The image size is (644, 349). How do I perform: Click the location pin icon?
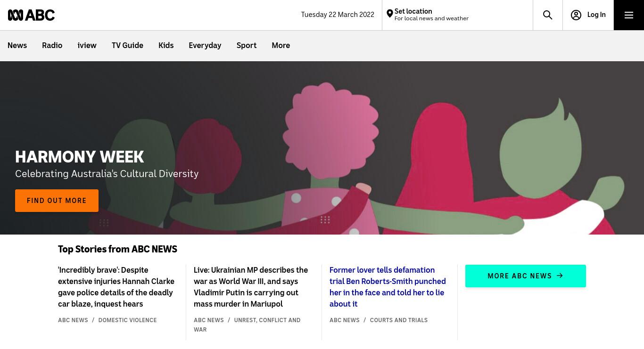[x=389, y=14]
